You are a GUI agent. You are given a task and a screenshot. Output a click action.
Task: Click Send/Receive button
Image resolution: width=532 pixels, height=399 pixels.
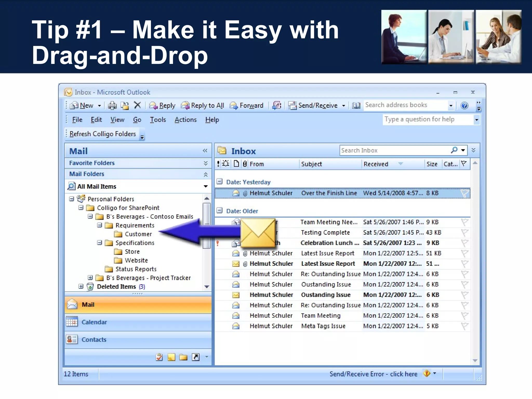(313, 105)
